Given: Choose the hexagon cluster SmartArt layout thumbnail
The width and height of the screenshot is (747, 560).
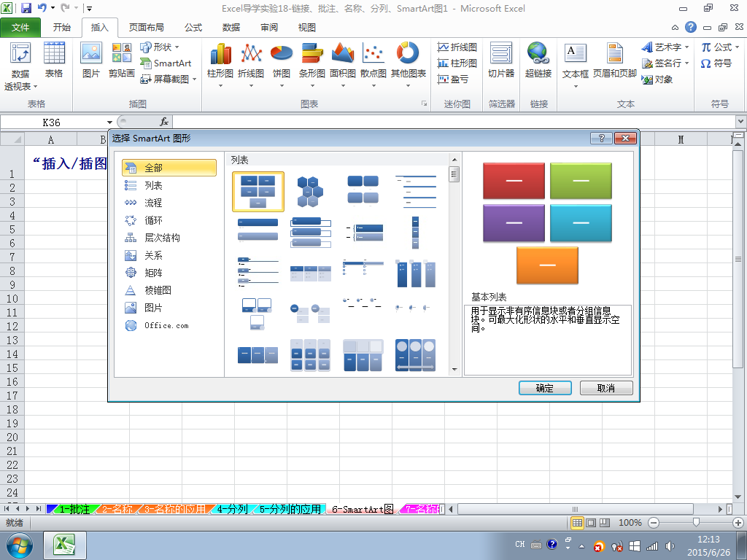Looking at the screenshot, I should 311,192.
